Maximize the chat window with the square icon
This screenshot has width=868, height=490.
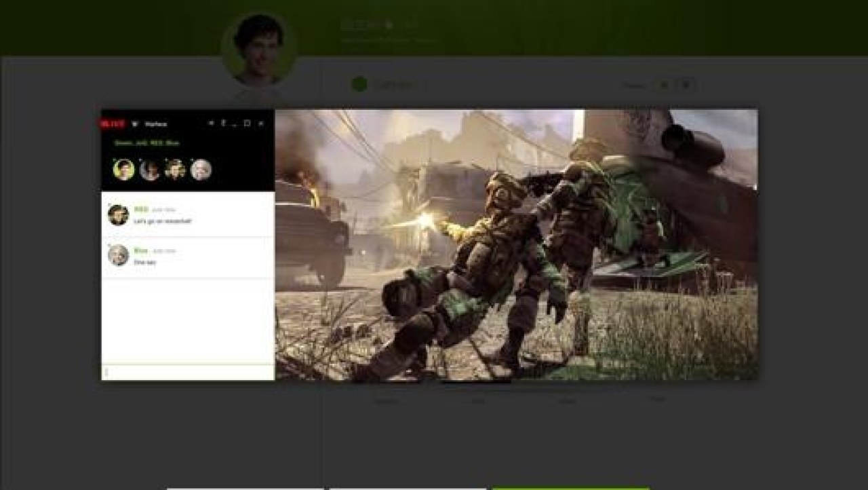[247, 124]
